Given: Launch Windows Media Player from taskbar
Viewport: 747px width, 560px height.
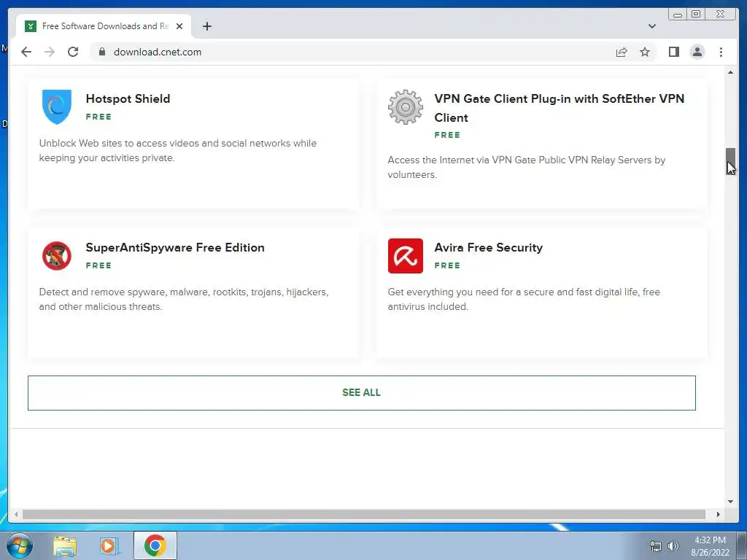Looking at the screenshot, I should click(109, 546).
